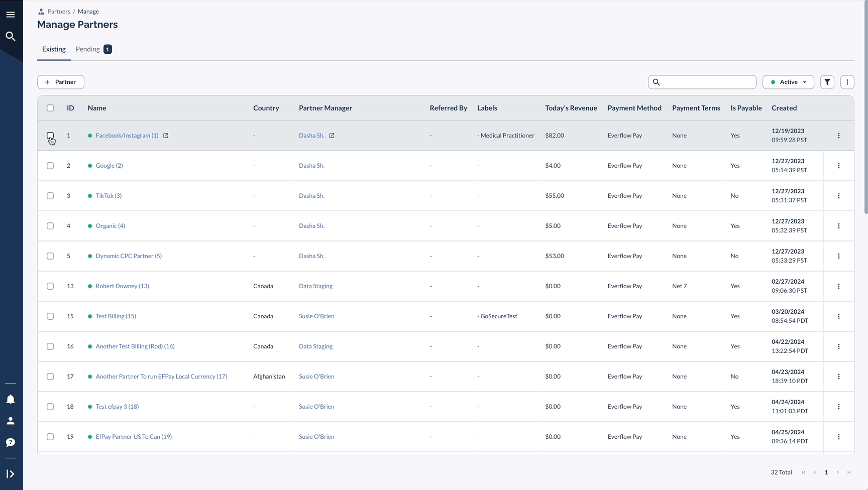Click the page scrollbar thumb
This screenshot has width=868, height=490.
[865, 107]
